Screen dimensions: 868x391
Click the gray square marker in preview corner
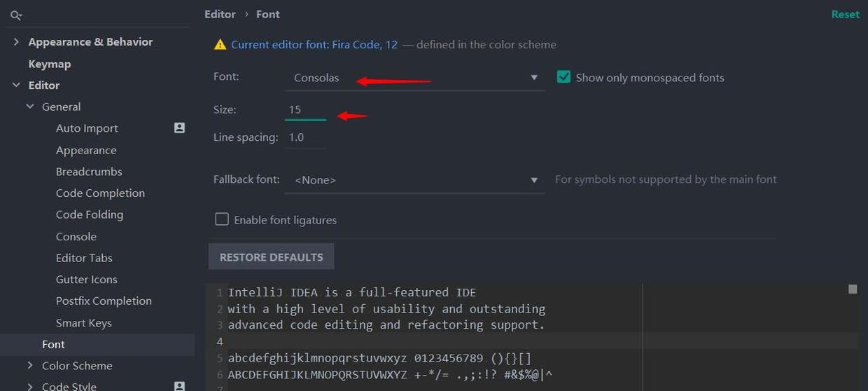pyautogui.click(x=852, y=289)
